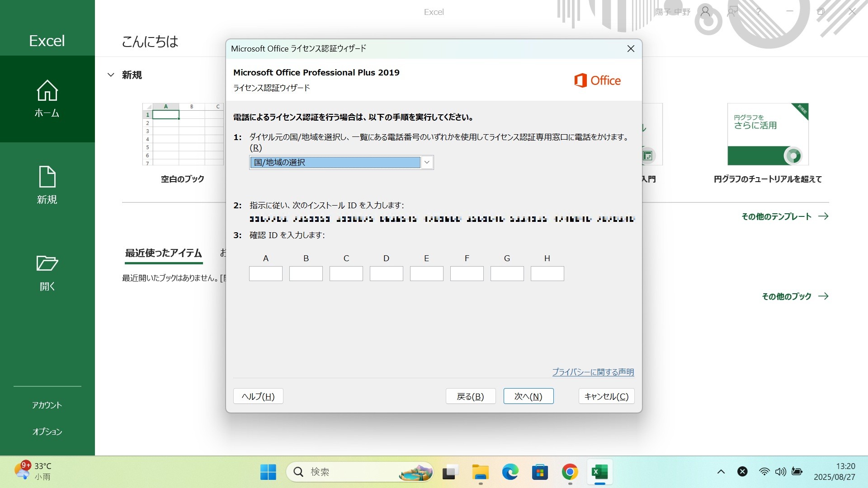Open the country/region selection dropdown

[426, 162]
